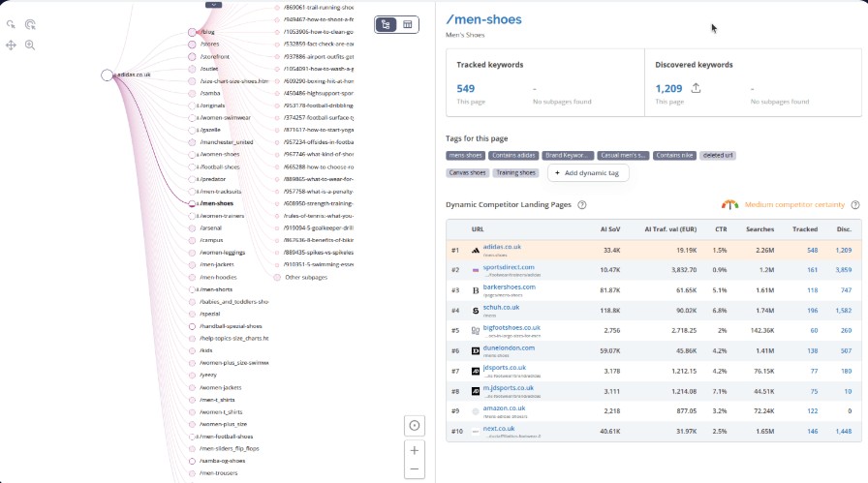The image size is (868, 483).
Task: Activate the pan (move) tool
Action: pyautogui.click(x=11, y=45)
